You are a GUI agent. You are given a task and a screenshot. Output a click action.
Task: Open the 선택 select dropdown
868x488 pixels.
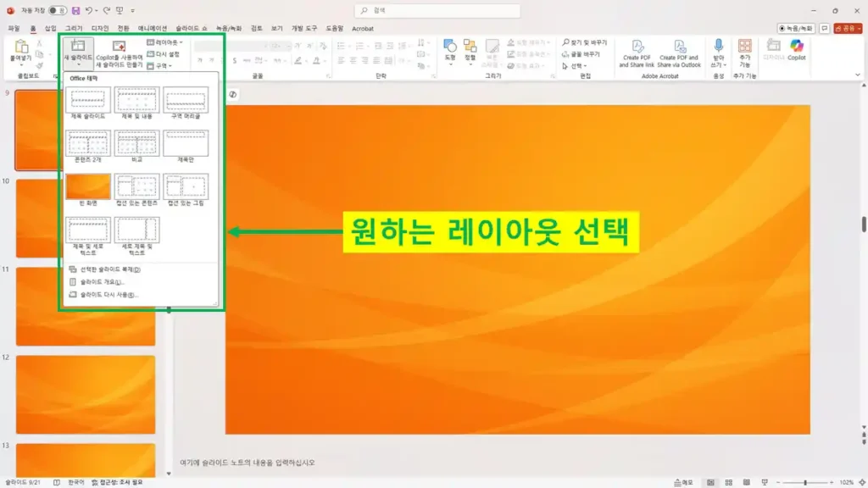pyautogui.click(x=575, y=66)
